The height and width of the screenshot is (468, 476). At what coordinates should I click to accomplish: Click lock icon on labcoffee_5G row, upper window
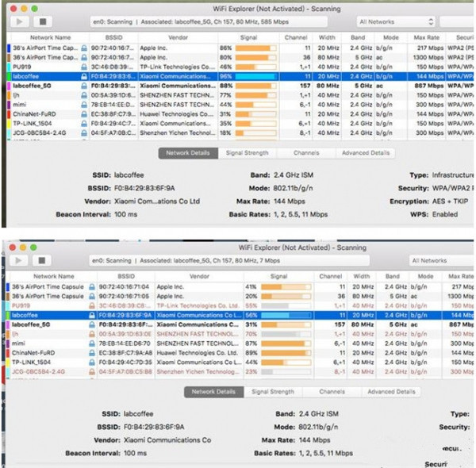pyautogui.click(x=84, y=86)
